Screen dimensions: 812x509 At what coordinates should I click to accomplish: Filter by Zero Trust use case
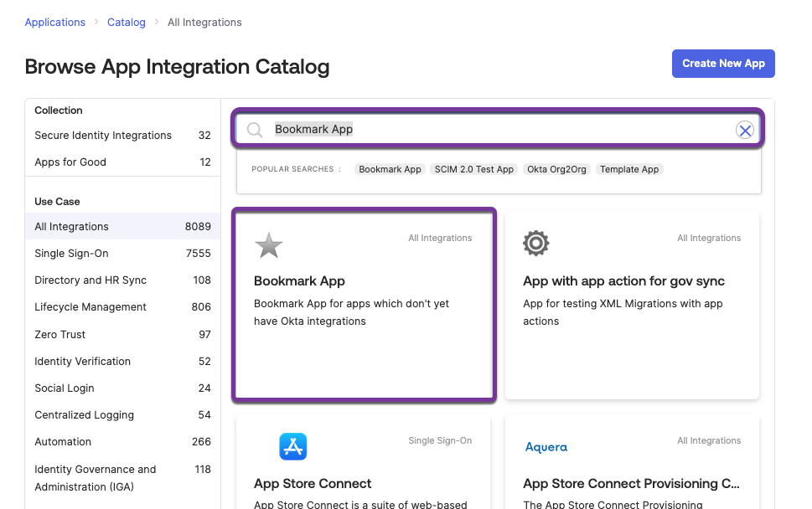coord(60,335)
